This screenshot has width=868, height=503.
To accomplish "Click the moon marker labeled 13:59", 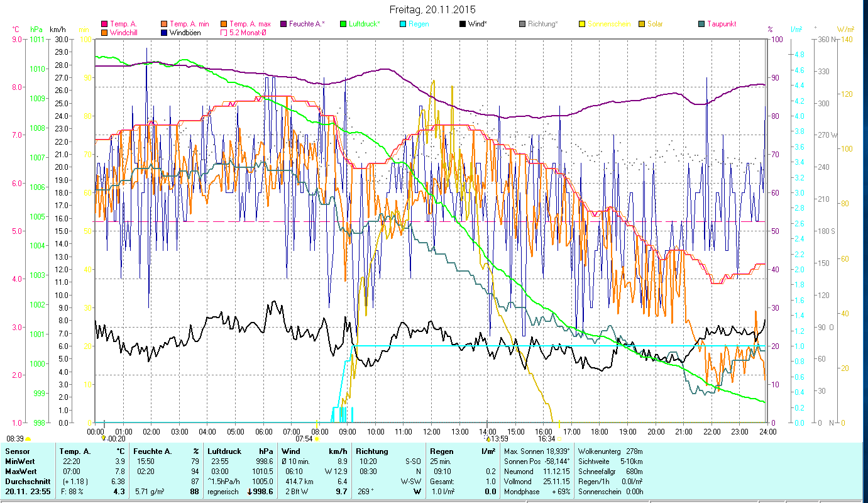I will pyautogui.click(x=488, y=439).
